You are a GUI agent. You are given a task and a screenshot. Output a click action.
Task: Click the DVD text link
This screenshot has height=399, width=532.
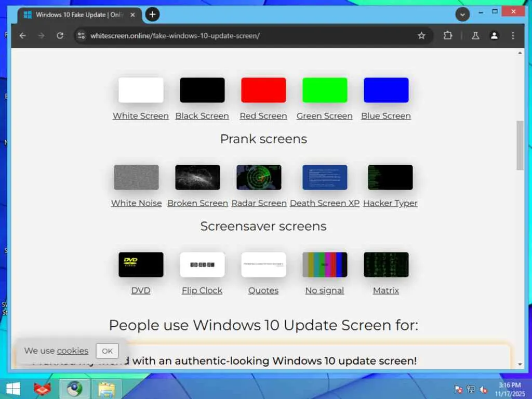[141, 290]
